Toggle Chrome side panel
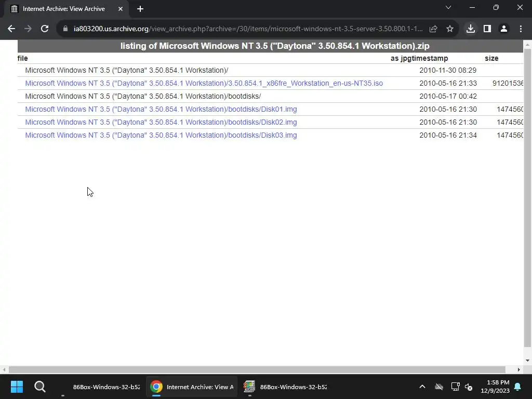Screen dimensions: 532x399 click(x=487, y=29)
